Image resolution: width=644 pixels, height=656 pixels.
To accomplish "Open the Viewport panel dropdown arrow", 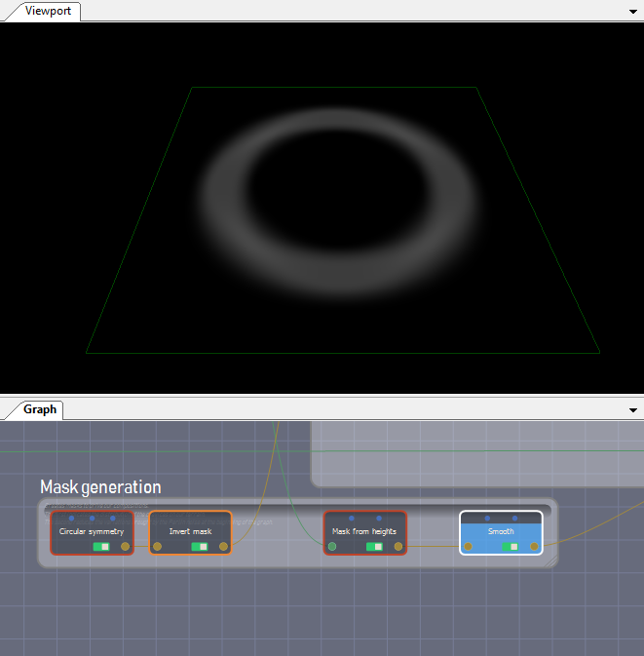I will pyautogui.click(x=633, y=11).
